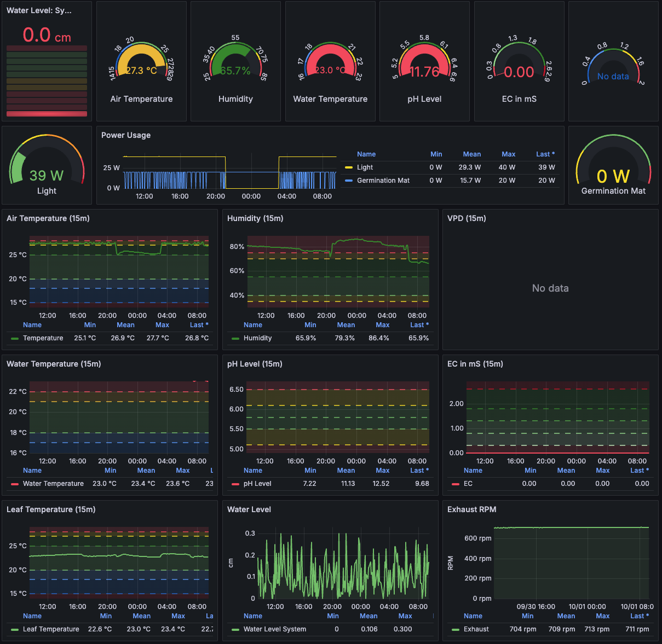This screenshot has height=644, width=662.
Task: Click the pH Level 11.76 gauge
Action: pyautogui.click(x=424, y=63)
